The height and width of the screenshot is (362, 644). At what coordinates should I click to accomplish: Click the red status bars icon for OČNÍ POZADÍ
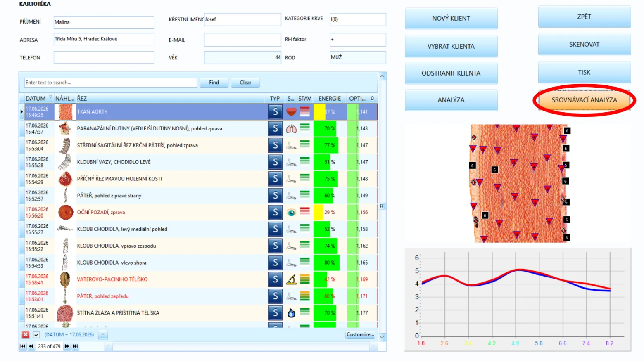coord(305,211)
